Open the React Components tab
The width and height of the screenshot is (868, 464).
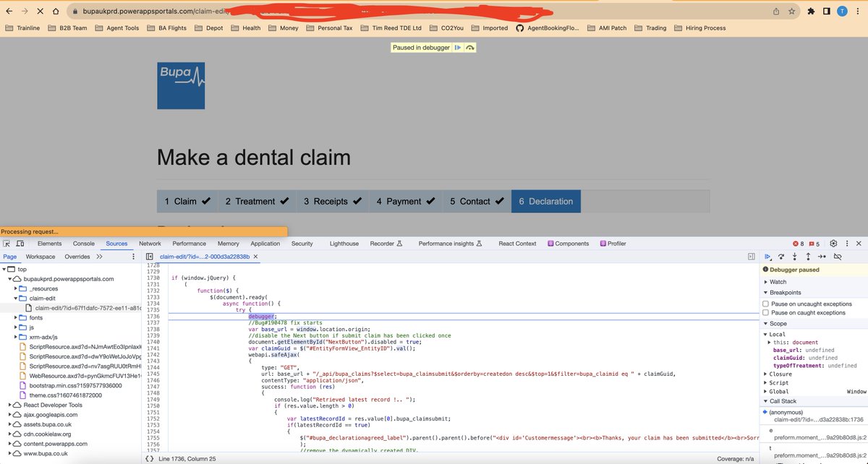coord(568,244)
